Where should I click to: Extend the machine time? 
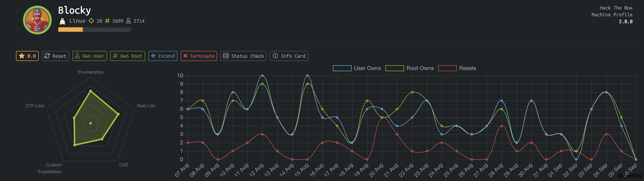pos(163,56)
